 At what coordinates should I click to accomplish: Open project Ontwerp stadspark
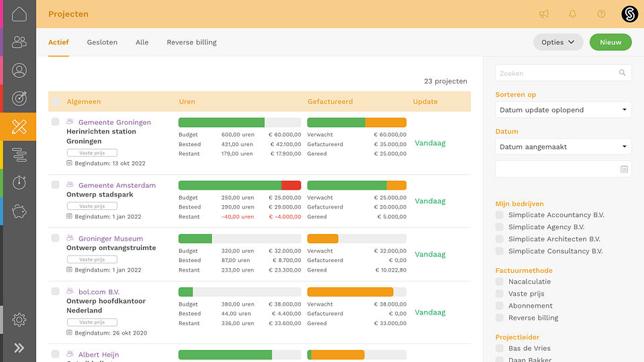[100, 194]
